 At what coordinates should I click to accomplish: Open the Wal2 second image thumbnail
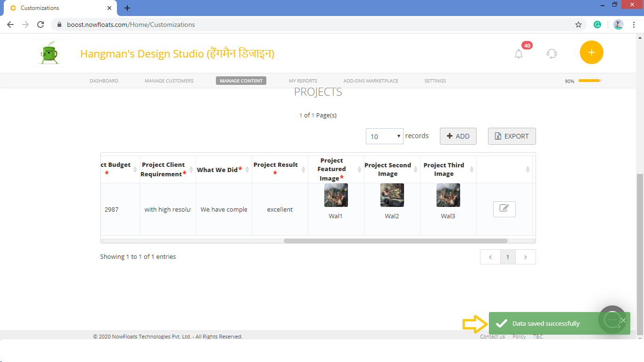[392, 195]
